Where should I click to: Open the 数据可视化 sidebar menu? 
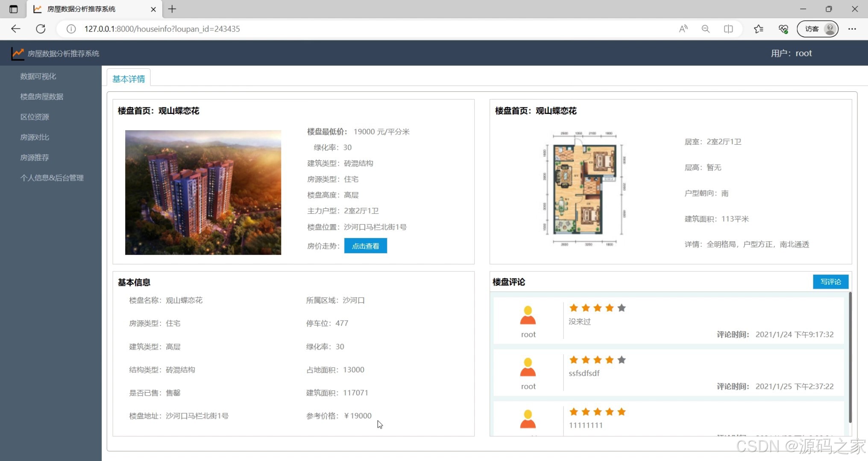pyautogui.click(x=38, y=76)
